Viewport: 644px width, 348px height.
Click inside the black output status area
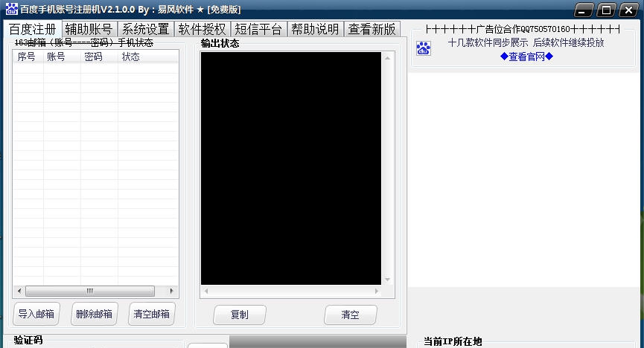point(291,168)
